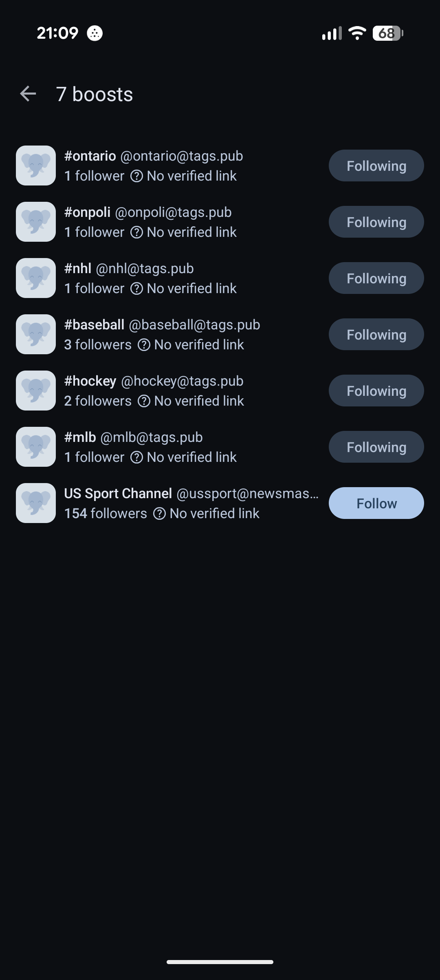
Task: Open the #hockey account avatar
Action: 36,391
